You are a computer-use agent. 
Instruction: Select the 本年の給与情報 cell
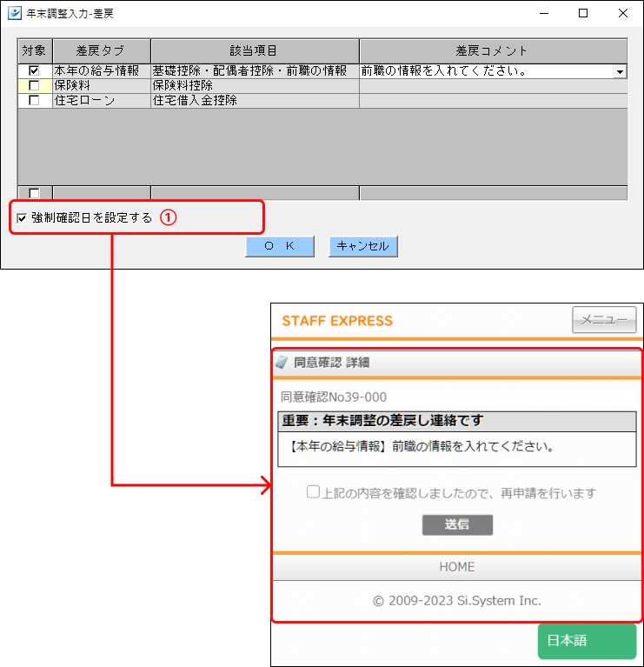pos(101,70)
